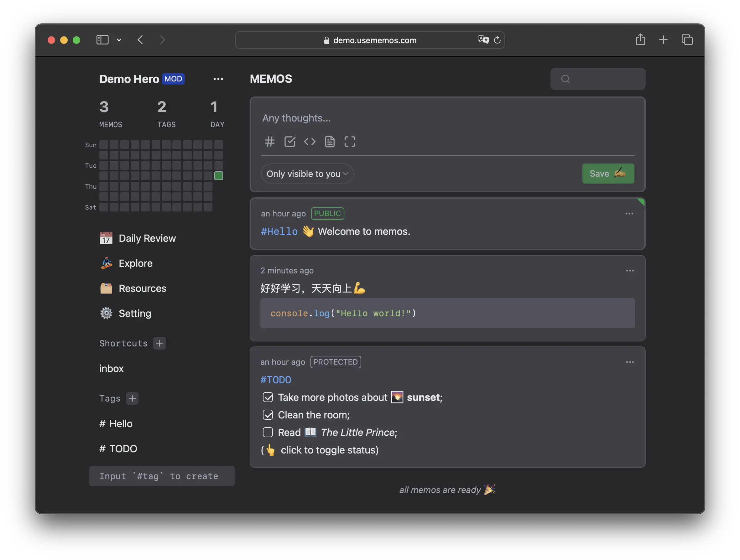The width and height of the screenshot is (740, 560).
Task: Open 'Only visible to you' visibility dropdown
Action: point(307,174)
